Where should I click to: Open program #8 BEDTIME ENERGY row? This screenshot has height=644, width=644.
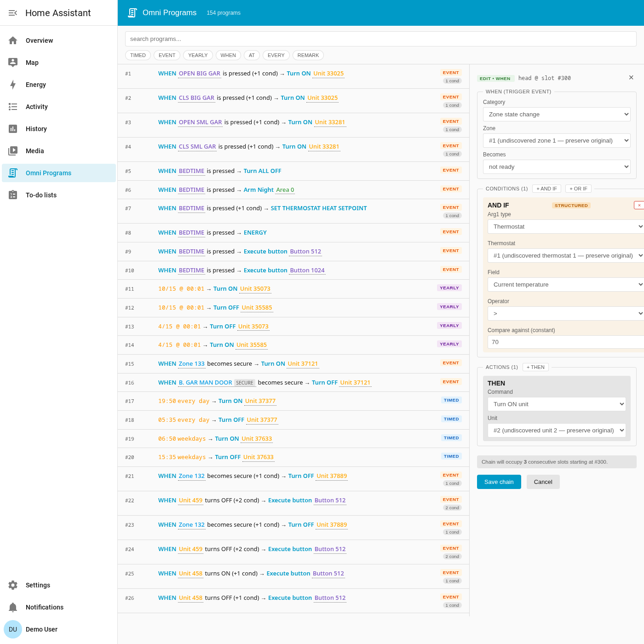pyautogui.click(x=293, y=233)
